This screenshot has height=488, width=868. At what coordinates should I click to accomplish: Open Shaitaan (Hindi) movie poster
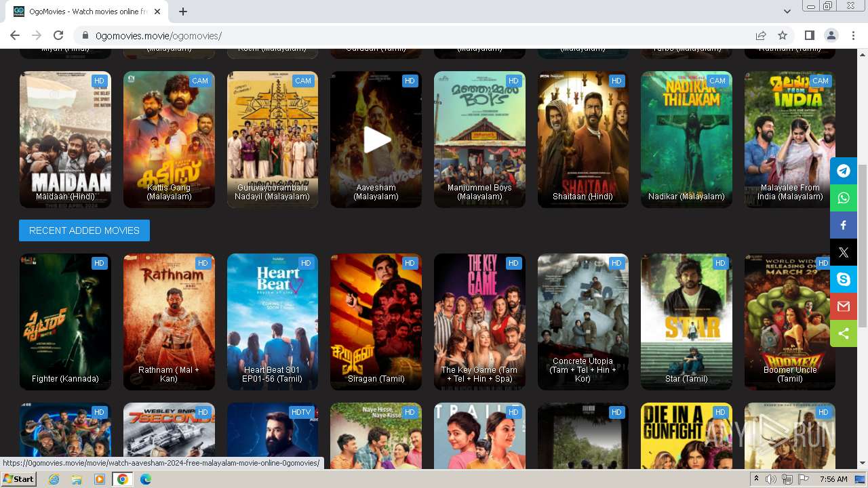coord(583,140)
